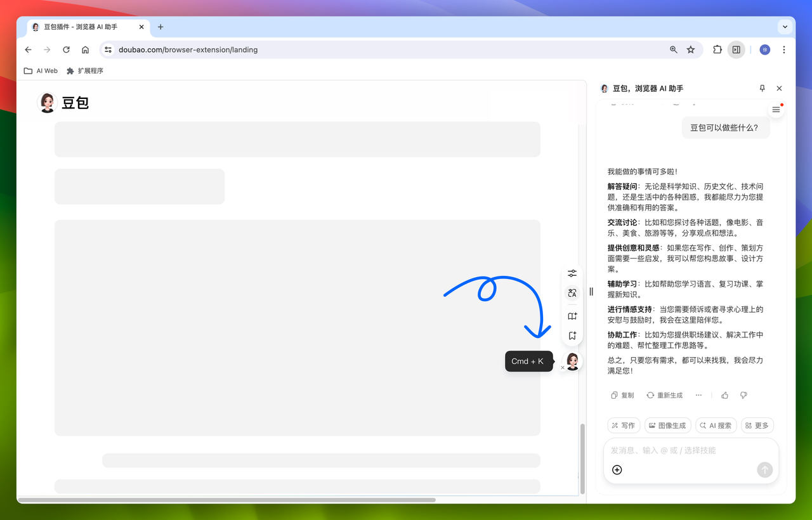
Task: Click the book with sparkle icon in floating toolbar
Action: (572, 316)
